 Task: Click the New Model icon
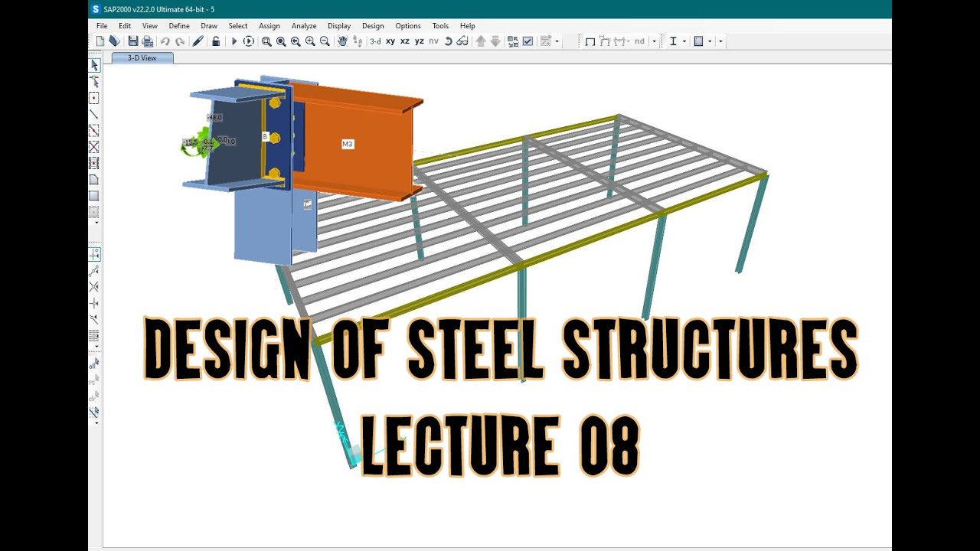pyautogui.click(x=100, y=41)
